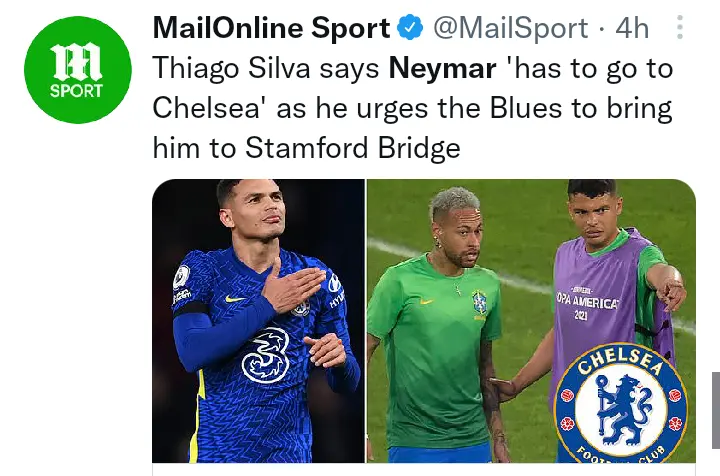Open the MailOnline Sport profile name
720x476 pixels.
pos(271,30)
